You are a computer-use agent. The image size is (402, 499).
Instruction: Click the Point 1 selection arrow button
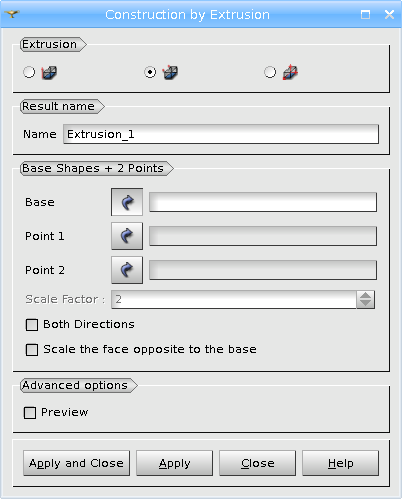tap(127, 236)
